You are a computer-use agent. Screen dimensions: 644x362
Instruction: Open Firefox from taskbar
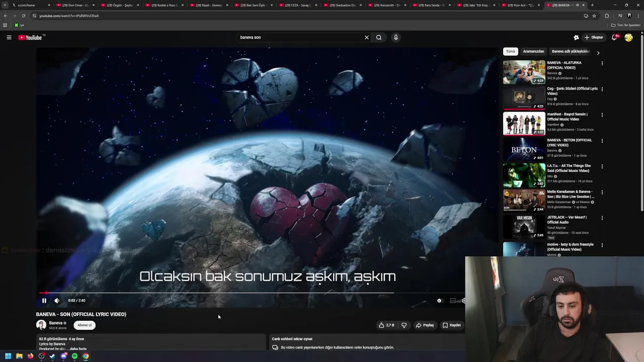30,356
